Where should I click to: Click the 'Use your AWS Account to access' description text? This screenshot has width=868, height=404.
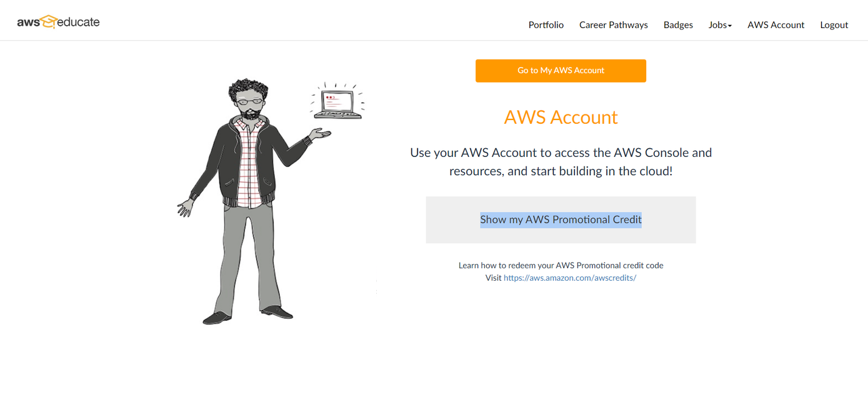[x=561, y=161]
